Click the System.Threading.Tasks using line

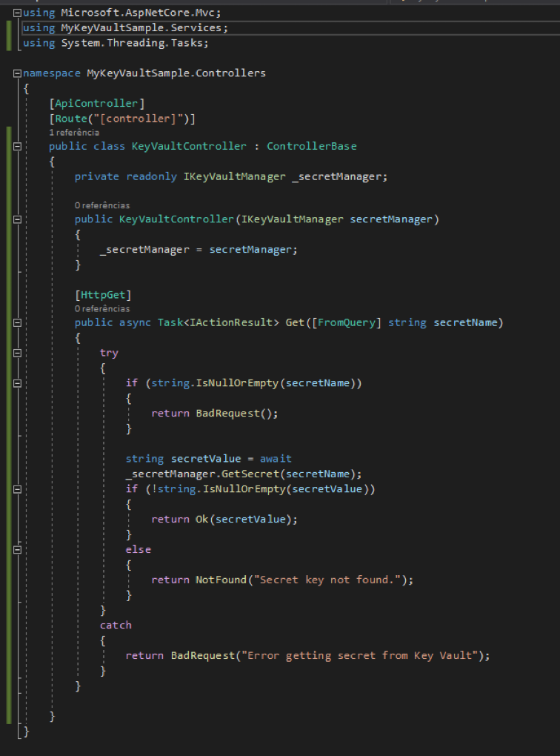point(116,43)
